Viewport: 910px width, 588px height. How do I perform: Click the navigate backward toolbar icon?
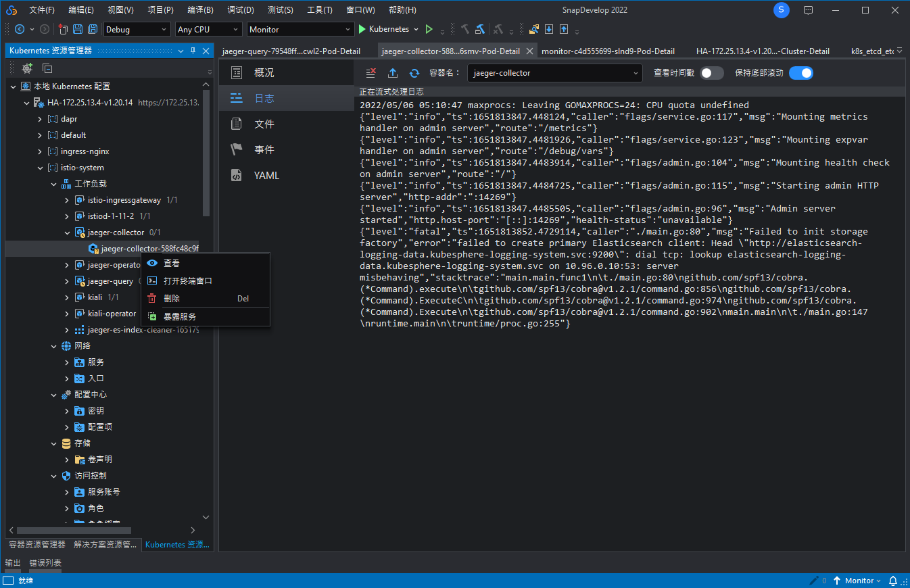pyautogui.click(x=19, y=29)
